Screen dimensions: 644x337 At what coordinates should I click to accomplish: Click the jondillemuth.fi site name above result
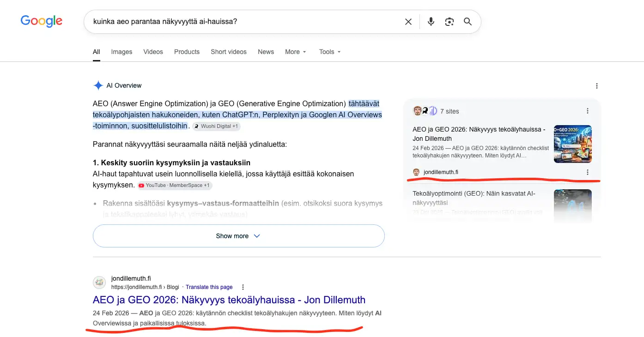pyautogui.click(x=131, y=278)
